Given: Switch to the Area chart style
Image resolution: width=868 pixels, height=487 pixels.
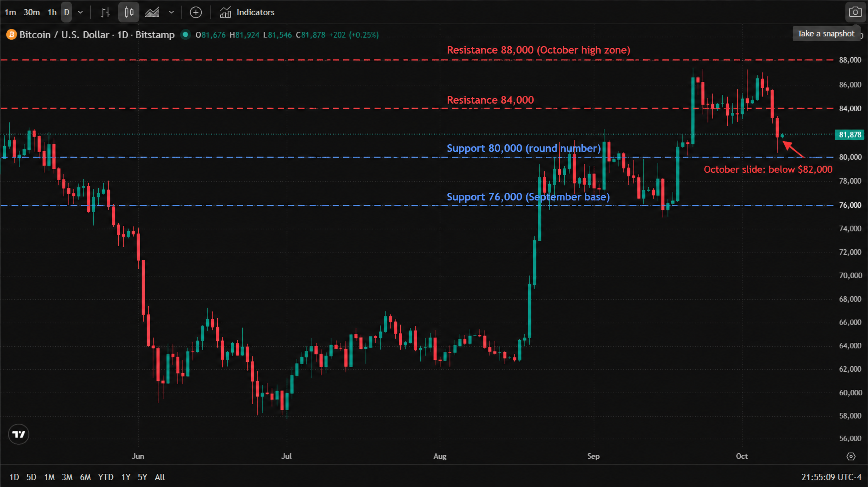Looking at the screenshot, I should pos(152,12).
